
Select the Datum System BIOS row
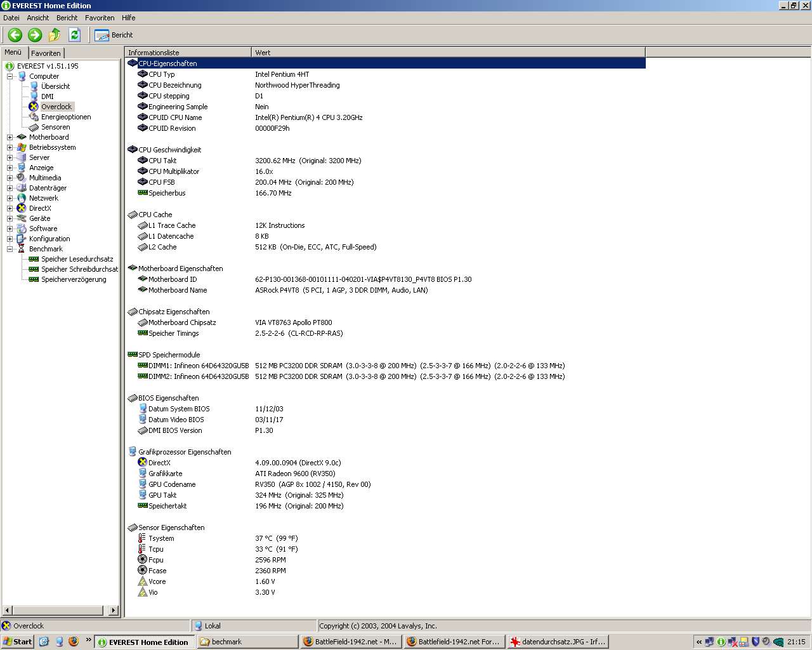point(386,409)
